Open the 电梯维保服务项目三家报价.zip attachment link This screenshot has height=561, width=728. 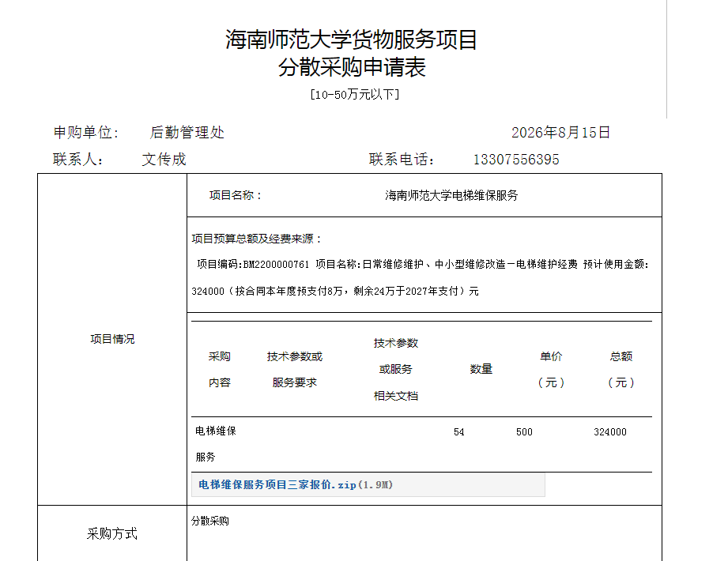pyautogui.click(x=296, y=485)
